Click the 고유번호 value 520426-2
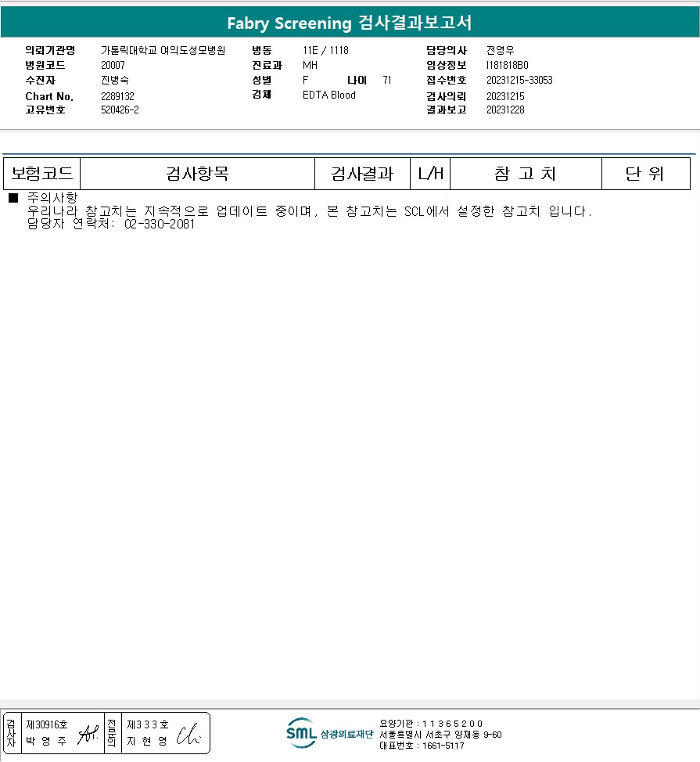This screenshot has width=700, height=762. click(120, 110)
